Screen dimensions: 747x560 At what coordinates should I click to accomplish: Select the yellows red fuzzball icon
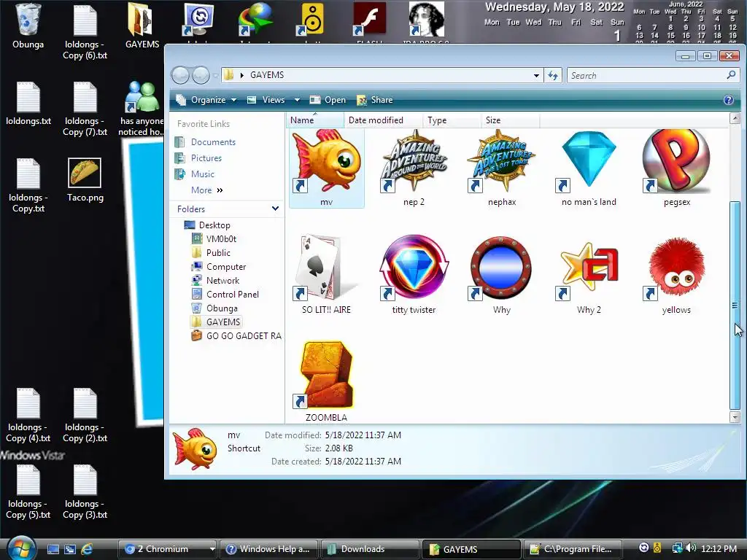pos(676,275)
